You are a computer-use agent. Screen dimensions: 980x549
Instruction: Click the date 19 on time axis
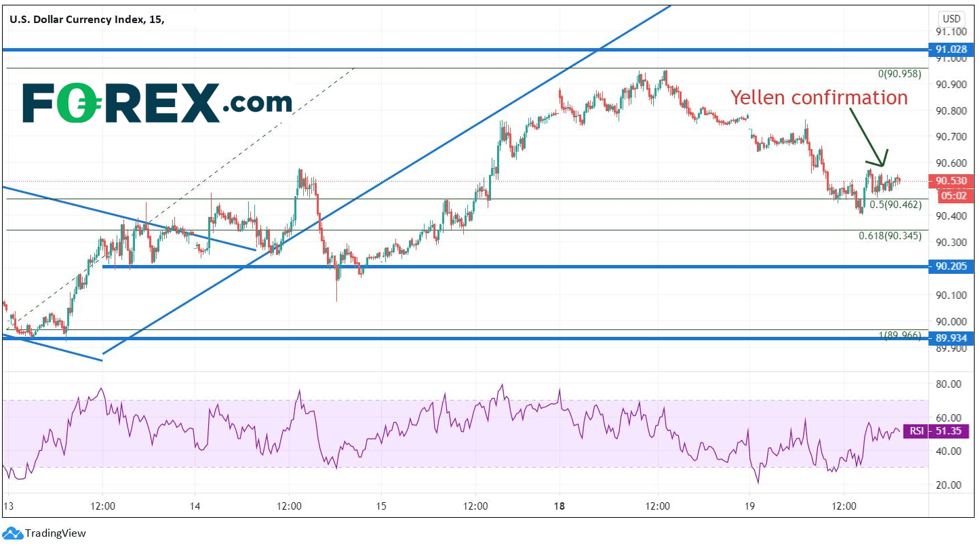click(x=749, y=506)
